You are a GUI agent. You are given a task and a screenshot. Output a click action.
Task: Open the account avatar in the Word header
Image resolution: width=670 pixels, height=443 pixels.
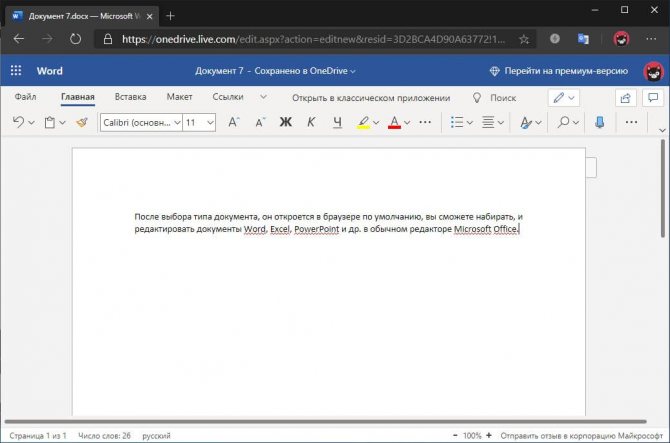(x=653, y=71)
